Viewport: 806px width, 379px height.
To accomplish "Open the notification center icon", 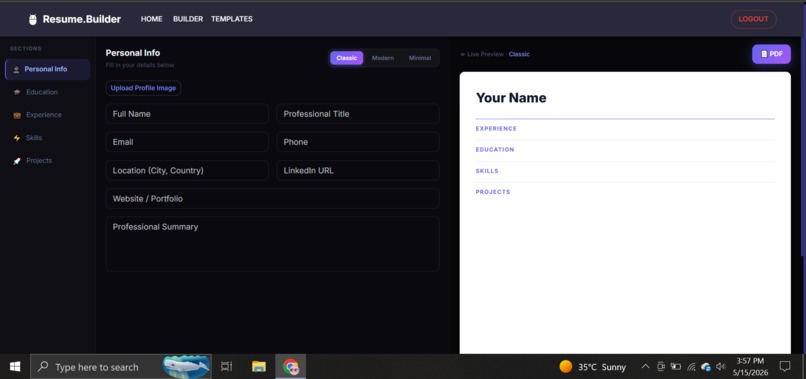I will tap(784, 367).
